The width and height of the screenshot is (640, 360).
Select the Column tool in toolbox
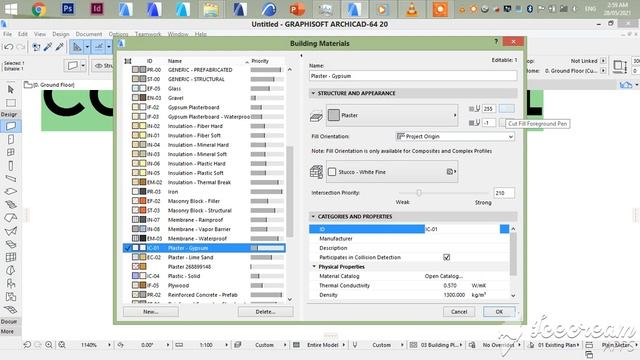pyautogui.click(x=11, y=165)
